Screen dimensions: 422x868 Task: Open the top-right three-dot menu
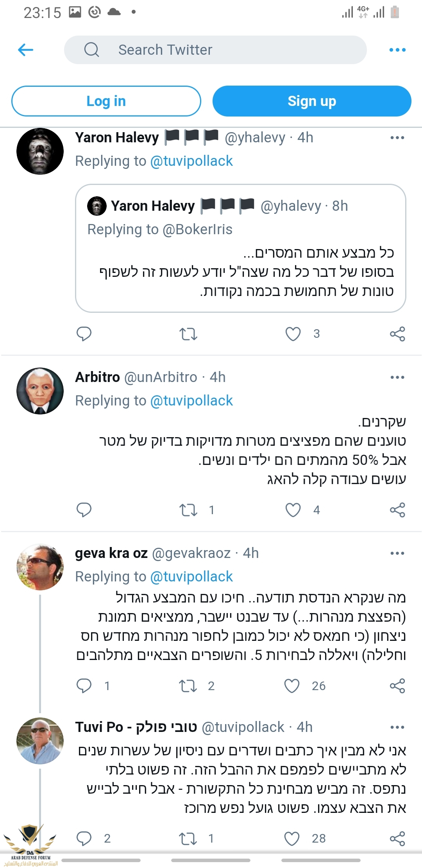(397, 50)
